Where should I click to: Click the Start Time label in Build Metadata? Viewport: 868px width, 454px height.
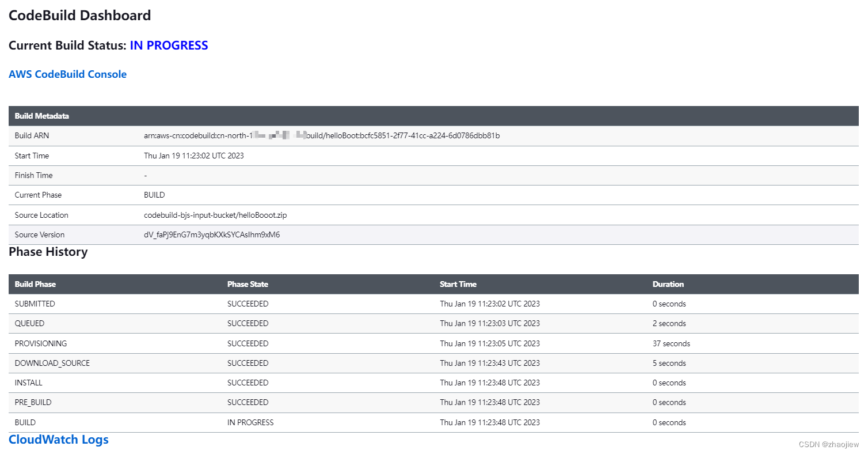(32, 156)
